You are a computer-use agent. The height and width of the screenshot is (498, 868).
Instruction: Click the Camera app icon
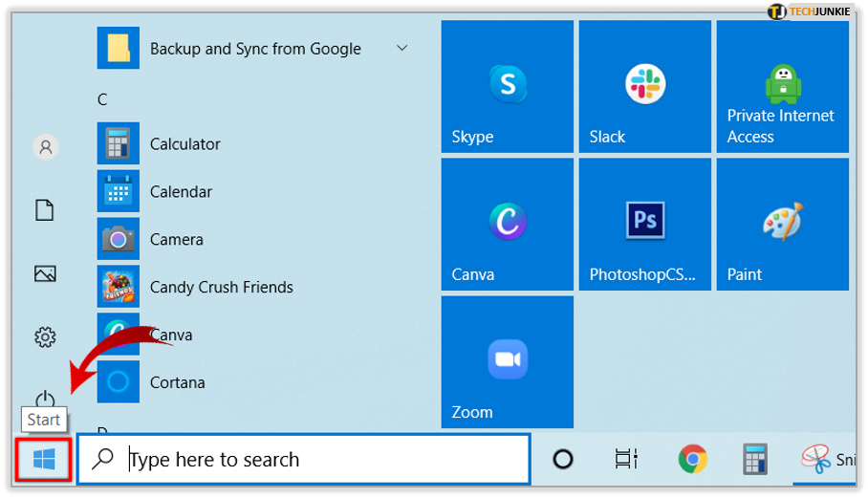point(118,239)
